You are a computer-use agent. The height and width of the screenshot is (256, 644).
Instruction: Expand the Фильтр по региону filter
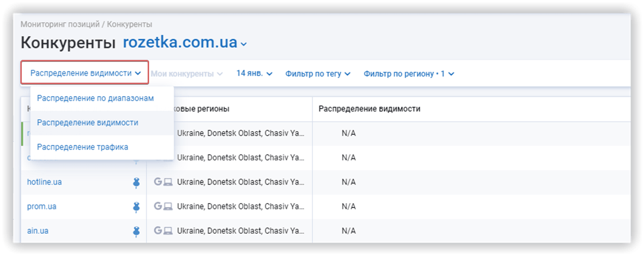[409, 74]
